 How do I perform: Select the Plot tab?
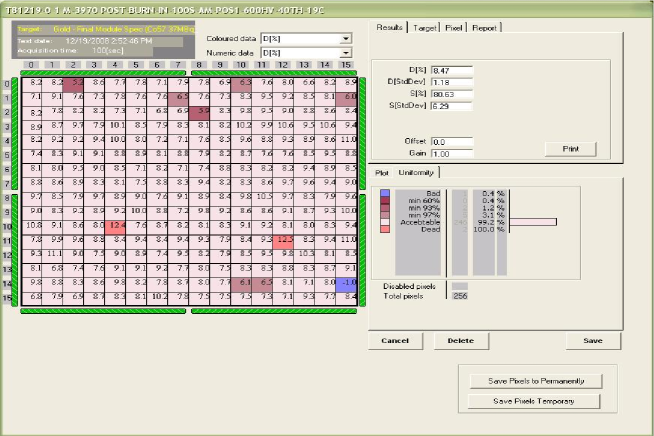(x=381, y=173)
